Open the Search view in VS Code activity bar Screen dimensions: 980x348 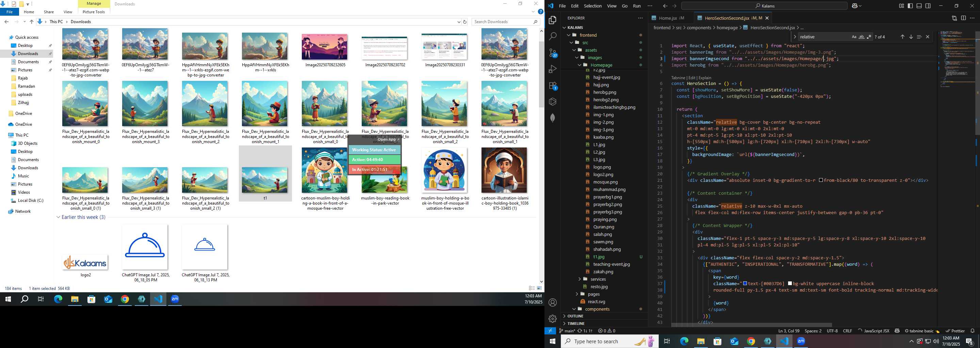[x=553, y=36]
